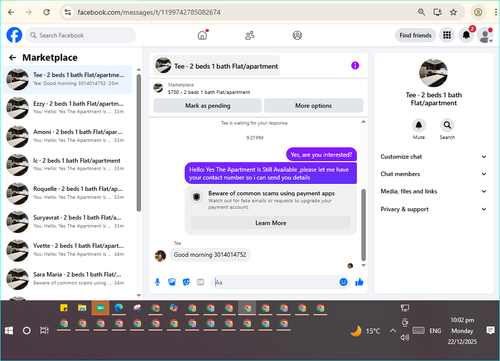
Task: Open conversation information purple icon
Action: pyautogui.click(x=355, y=65)
